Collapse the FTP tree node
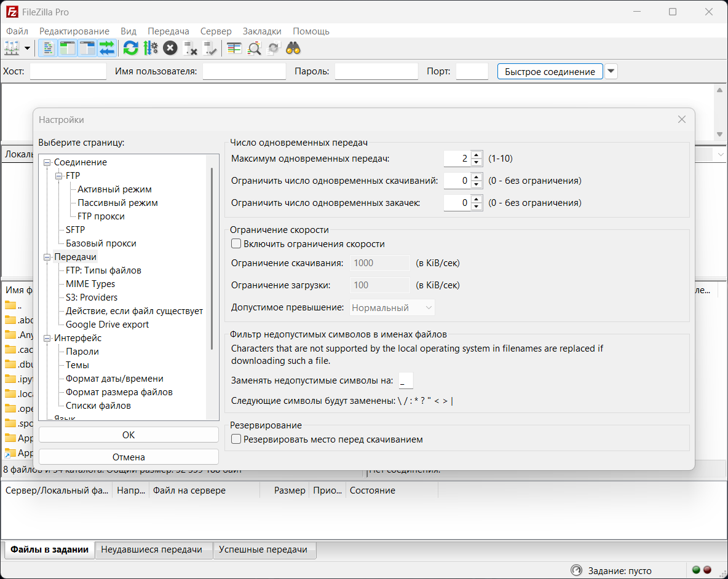 point(58,176)
